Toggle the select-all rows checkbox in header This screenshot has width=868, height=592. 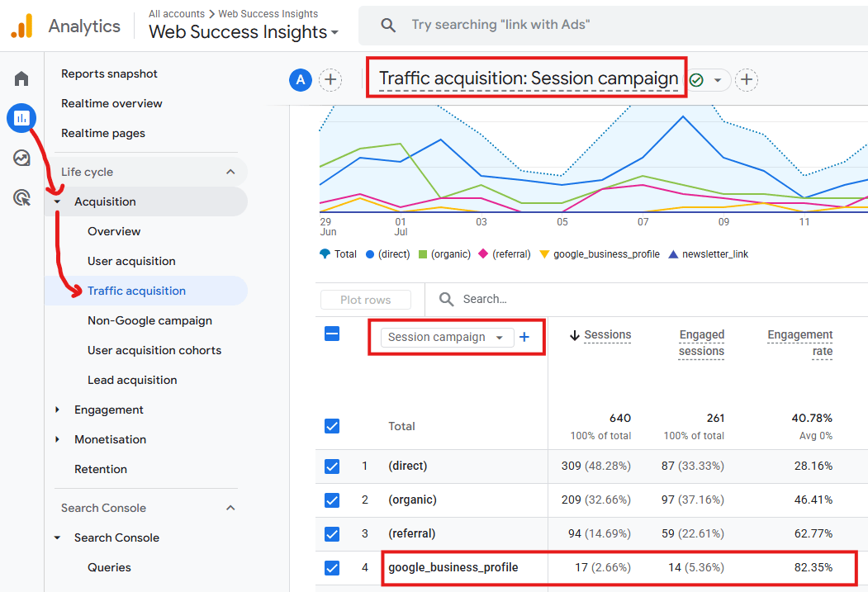point(332,334)
